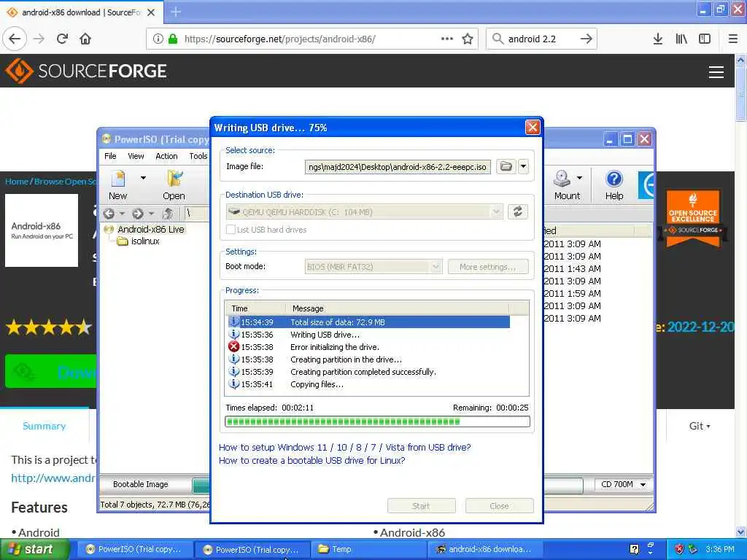
Task: Open the page actions three-dots menu
Action: point(447,39)
